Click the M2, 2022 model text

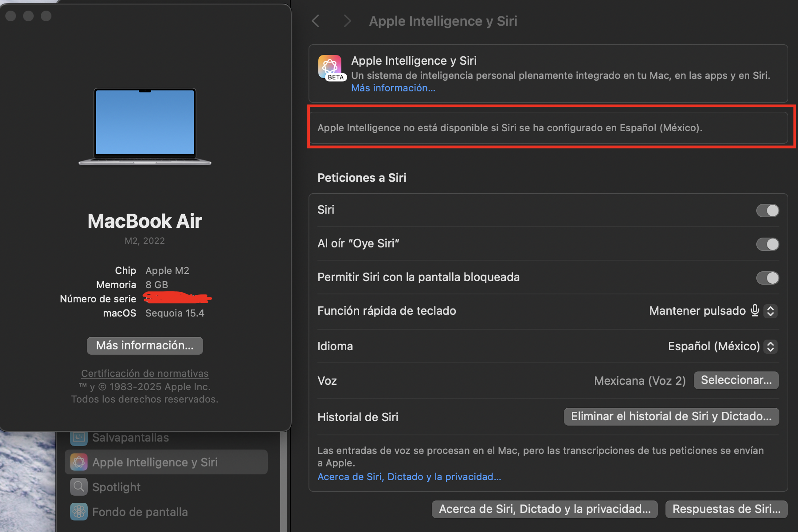click(x=145, y=241)
